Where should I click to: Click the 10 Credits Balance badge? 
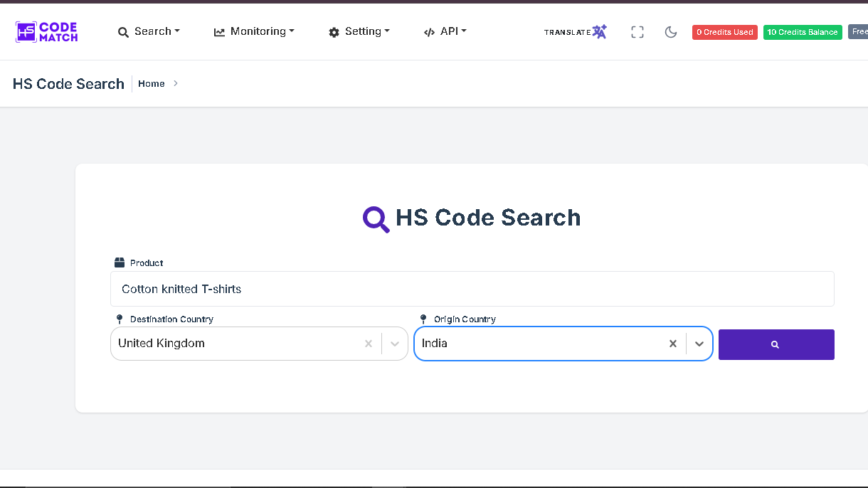(x=802, y=32)
